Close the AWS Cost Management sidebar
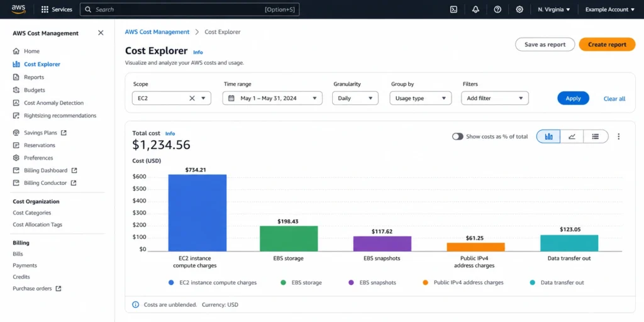The image size is (644, 322). [x=101, y=33]
